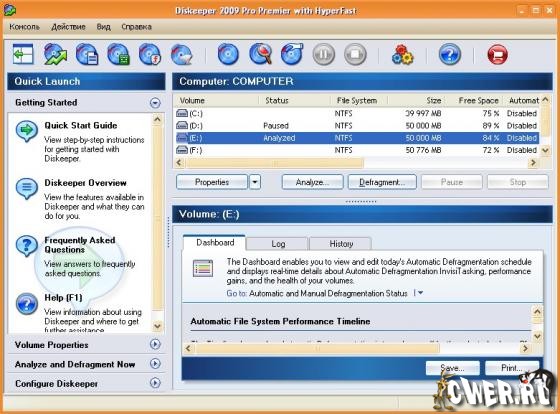The height and width of the screenshot is (414, 560).
Task: Expand Analyze and Defragment Now section
Action: [x=155, y=364]
